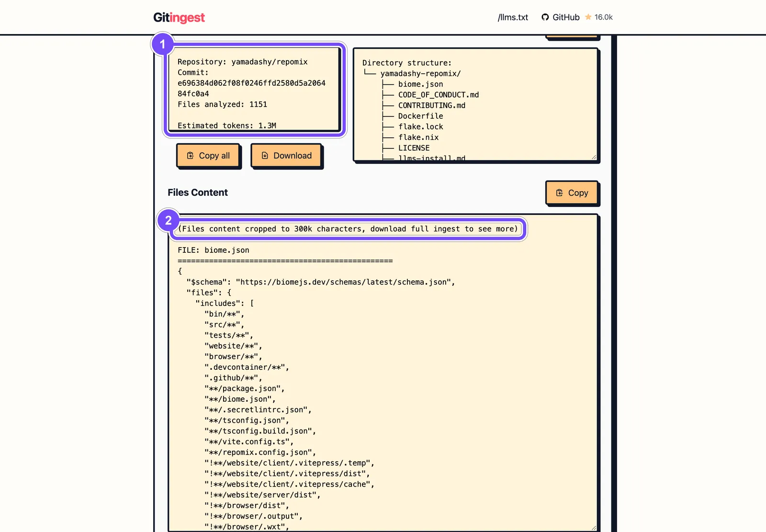Screen dimensions: 766x532
Task: Click the GitHub octocat icon
Action: click(x=545, y=17)
